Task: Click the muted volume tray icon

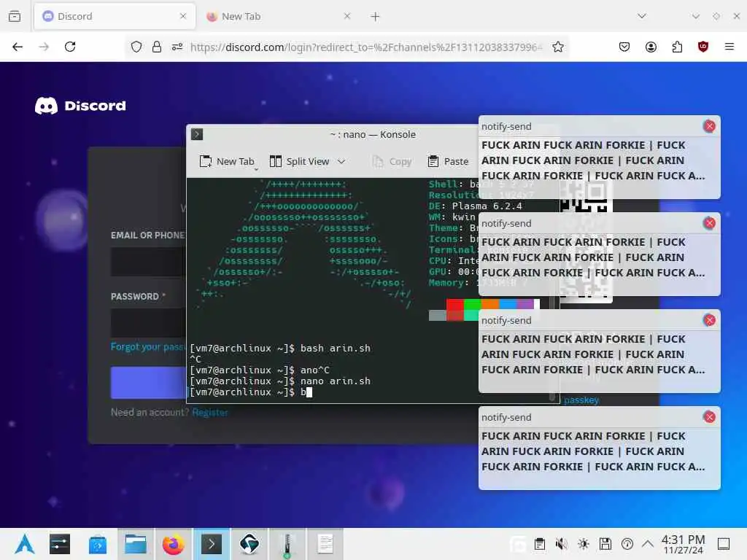Action: [x=561, y=544]
